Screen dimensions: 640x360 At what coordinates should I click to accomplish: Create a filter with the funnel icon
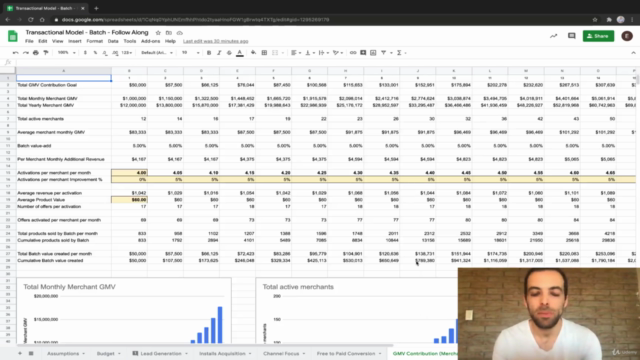(383, 53)
